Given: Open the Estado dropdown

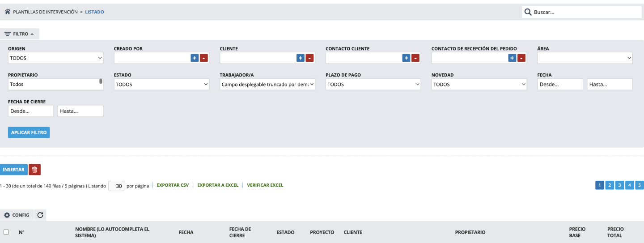Looking at the screenshot, I should coord(161,85).
